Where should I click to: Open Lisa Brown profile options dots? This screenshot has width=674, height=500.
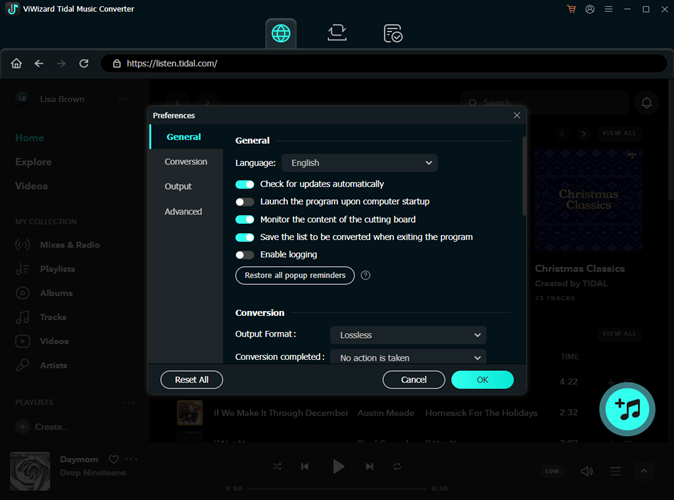tap(124, 99)
